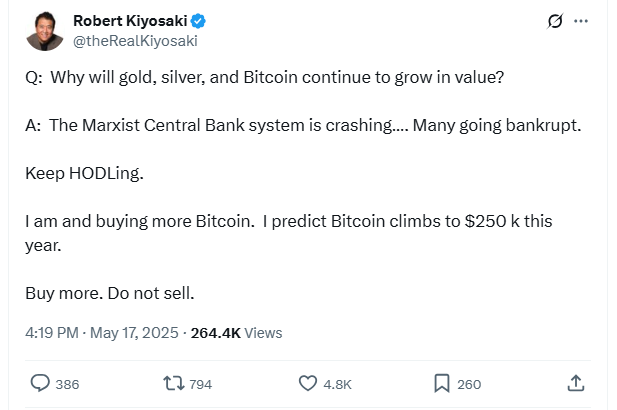Click the "Keep HODLing." tweet line

(x=84, y=173)
